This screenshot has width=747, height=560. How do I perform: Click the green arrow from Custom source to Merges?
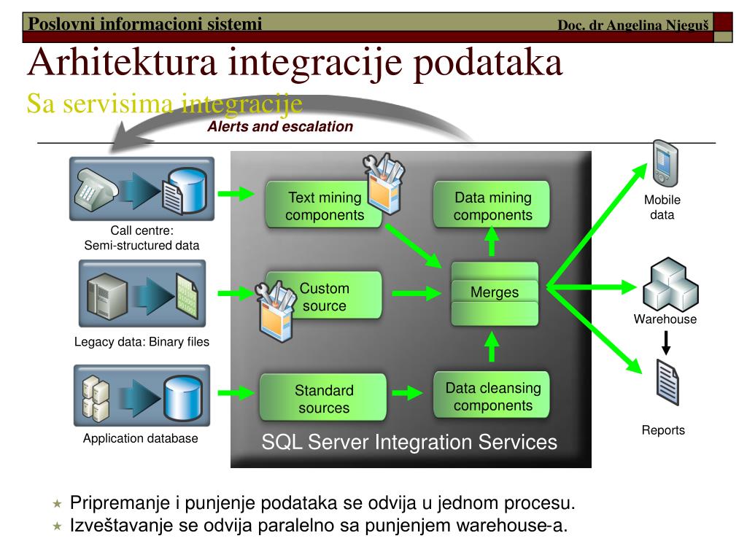[416, 293]
